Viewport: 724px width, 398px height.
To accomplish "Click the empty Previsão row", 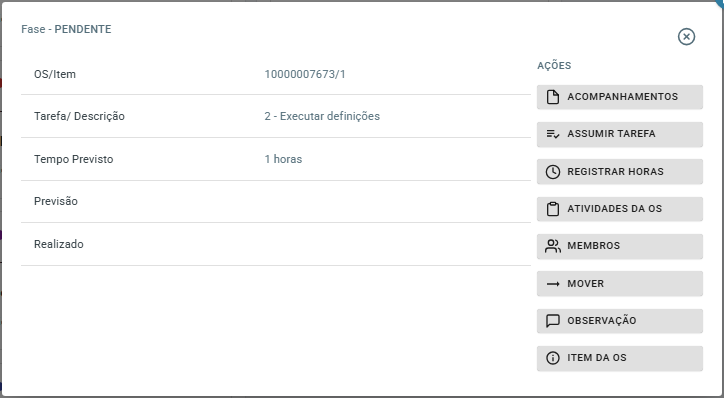I will pyautogui.click(x=276, y=201).
